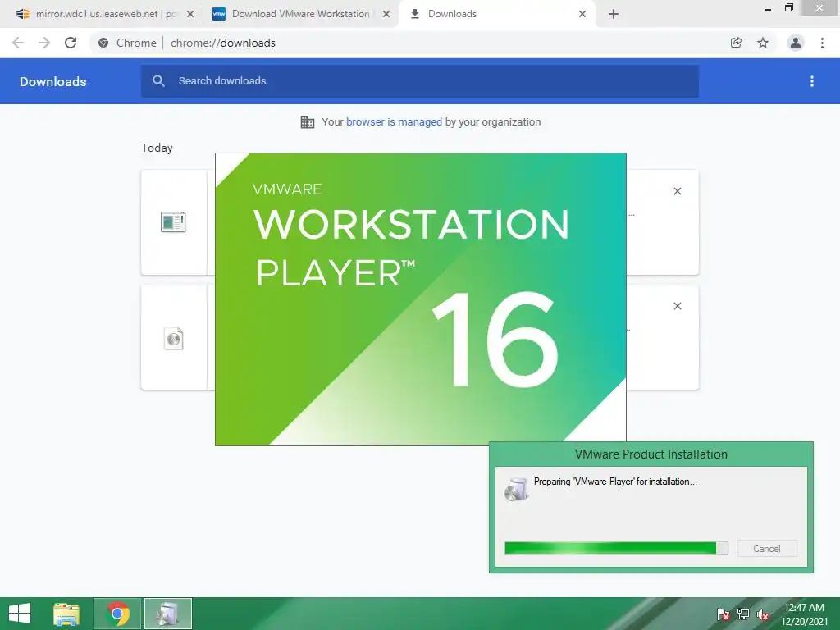Click the search magnifier icon
This screenshot has width=840, height=630.
158,81
